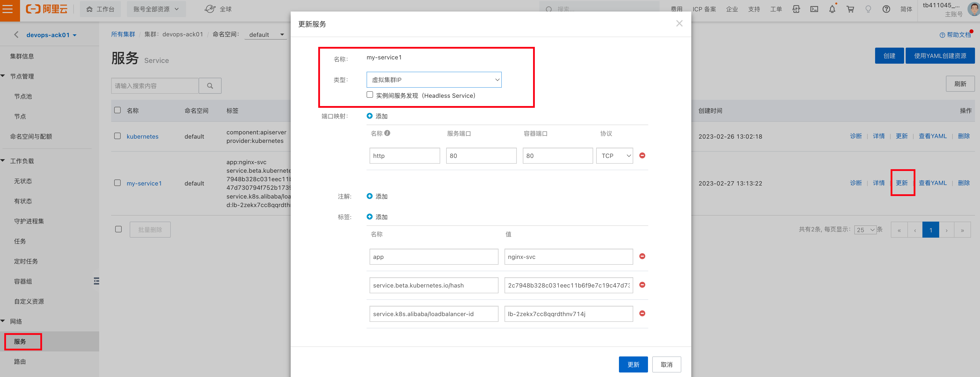The image size is (980, 377).
Task: Check the my-service1 row checkbox
Action: point(117,183)
